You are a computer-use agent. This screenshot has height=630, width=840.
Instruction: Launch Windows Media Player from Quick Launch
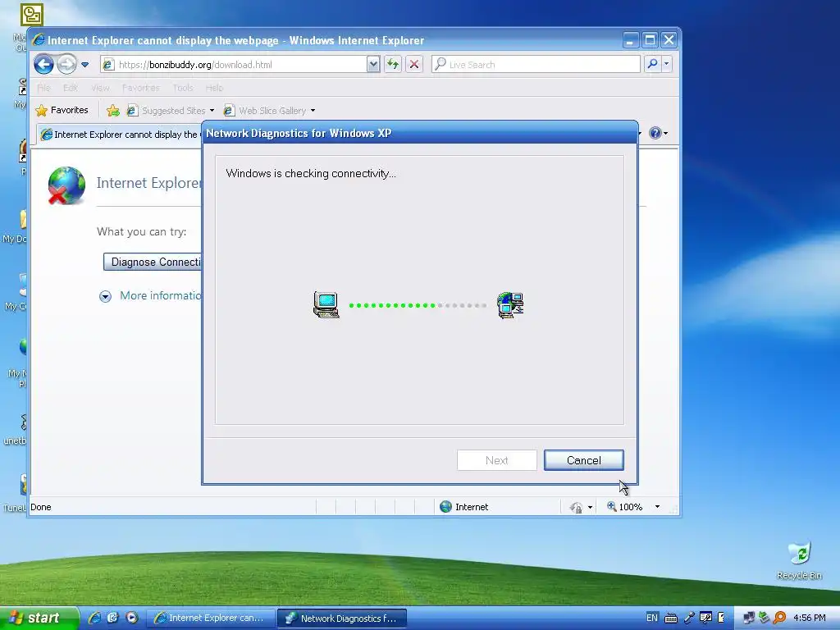coord(132,618)
